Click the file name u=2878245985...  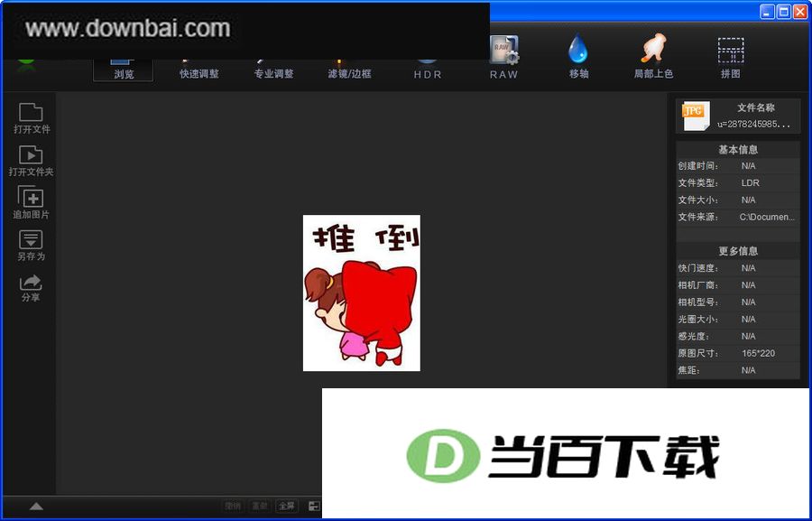pyautogui.click(x=753, y=125)
